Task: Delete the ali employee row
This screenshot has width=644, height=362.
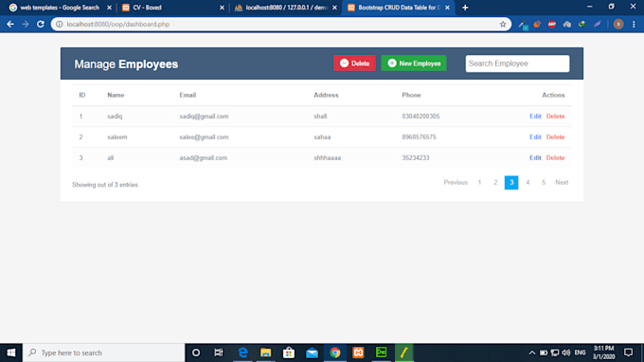Action: point(555,158)
